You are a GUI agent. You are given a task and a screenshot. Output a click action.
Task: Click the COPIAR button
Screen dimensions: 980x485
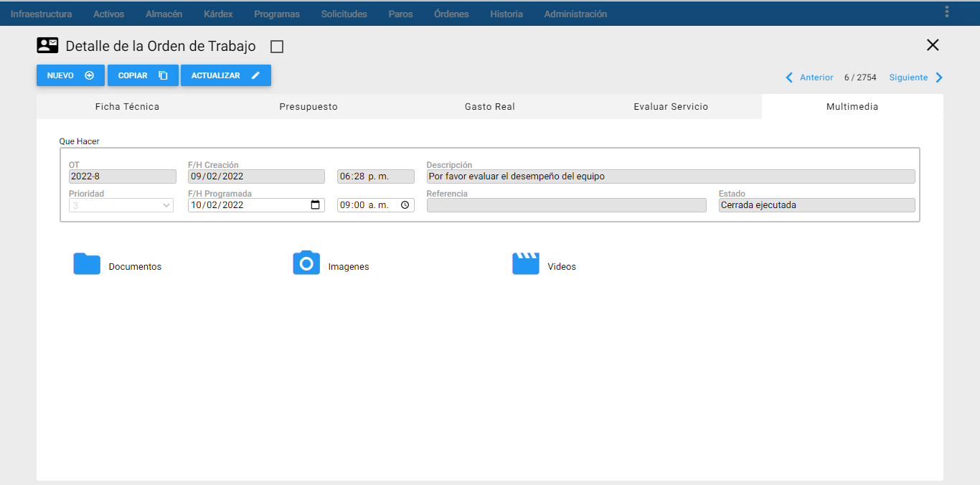pyautogui.click(x=143, y=75)
